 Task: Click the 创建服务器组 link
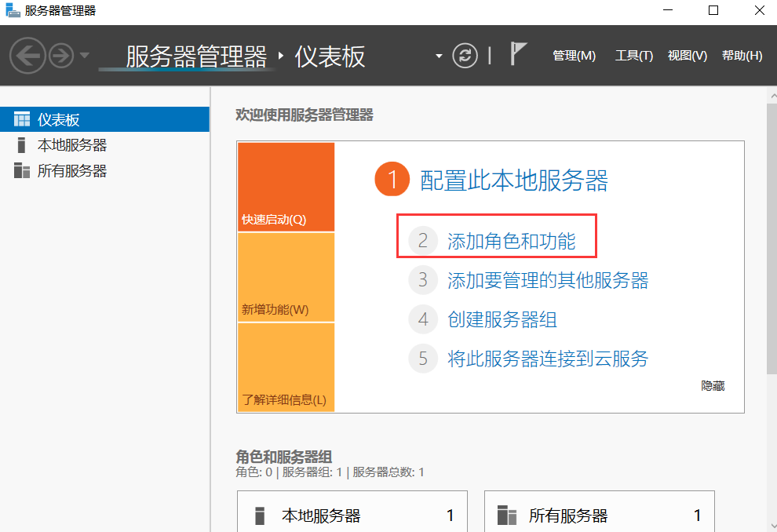tap(502, 319)
